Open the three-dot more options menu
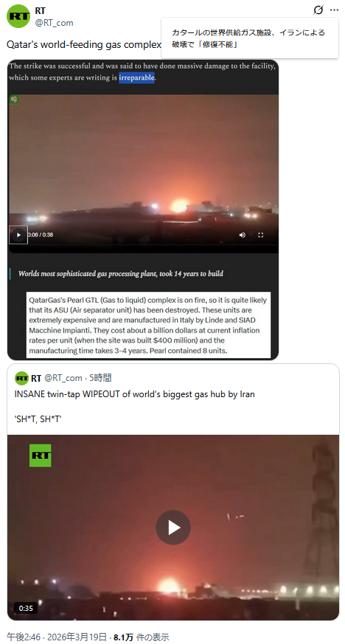The height and width of the screenshot is (644, 345). coord(334,10)
